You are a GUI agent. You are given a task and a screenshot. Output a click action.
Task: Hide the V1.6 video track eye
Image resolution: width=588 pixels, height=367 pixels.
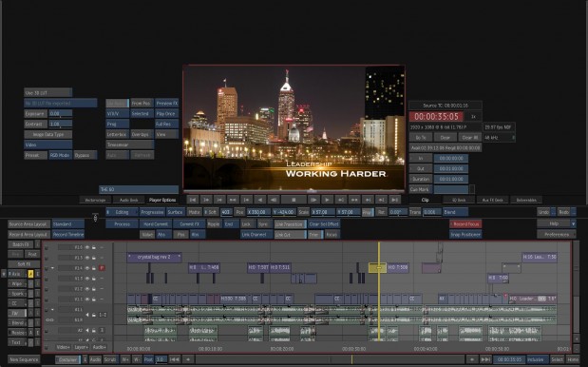(x=87, y=247)
